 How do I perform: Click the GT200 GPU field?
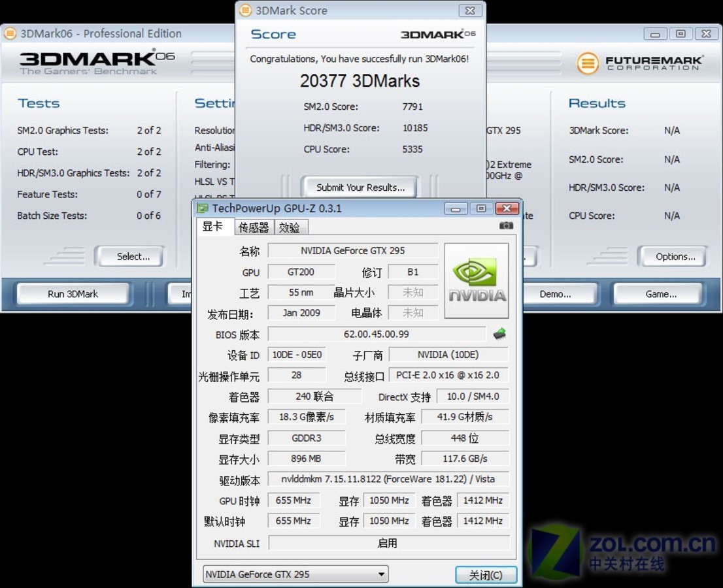(x=301, y=272)
